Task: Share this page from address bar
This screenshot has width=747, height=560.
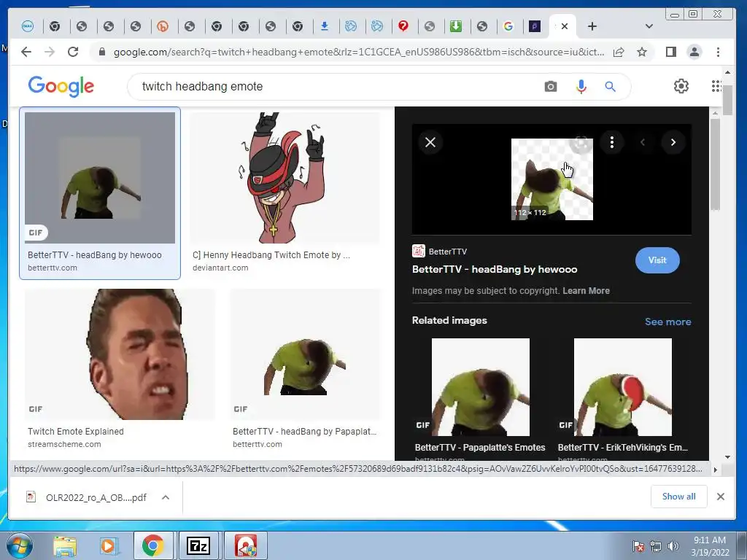Action: pos(619,52)
